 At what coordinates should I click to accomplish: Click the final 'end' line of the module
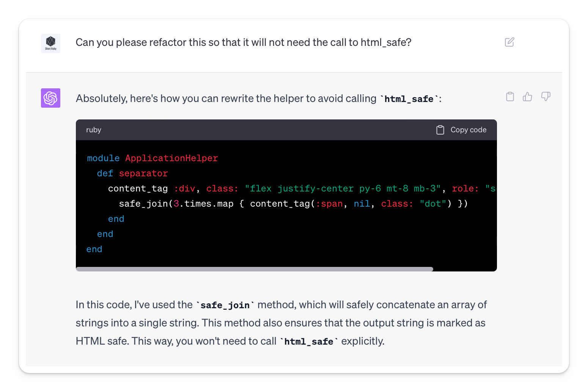pos(94,249)
